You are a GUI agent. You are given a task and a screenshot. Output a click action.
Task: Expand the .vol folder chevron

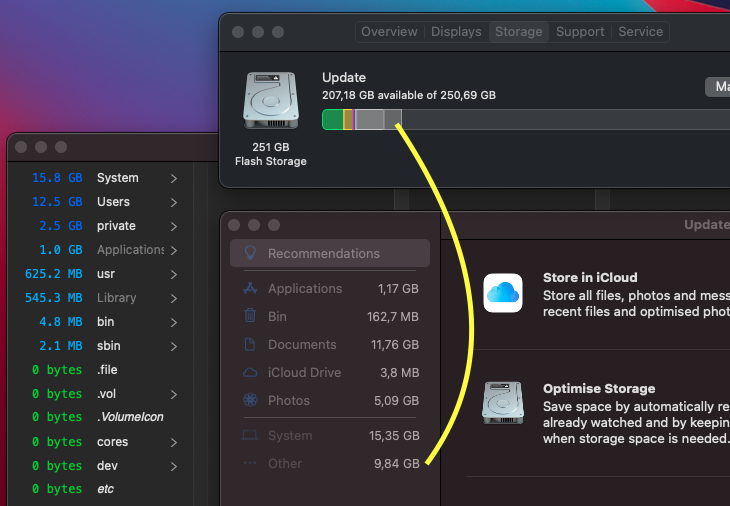coord(174,394)
